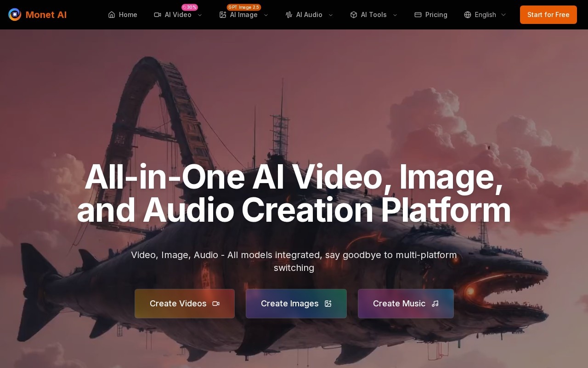Click the house icon beside Home

(112, 15)
